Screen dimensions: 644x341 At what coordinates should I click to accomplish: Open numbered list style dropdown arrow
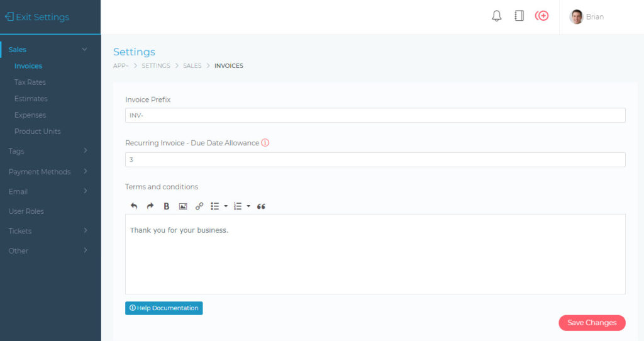coord(248,206)
